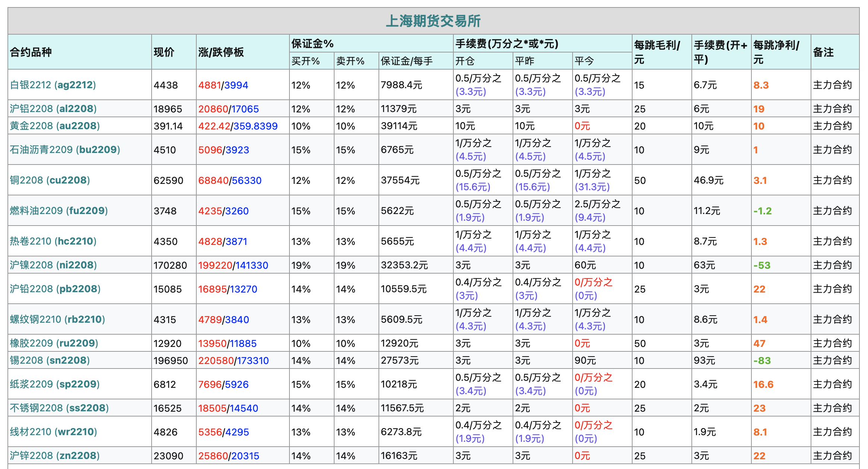
Task: Click the 每跳净利/元 column header
Action: point(776,52)
